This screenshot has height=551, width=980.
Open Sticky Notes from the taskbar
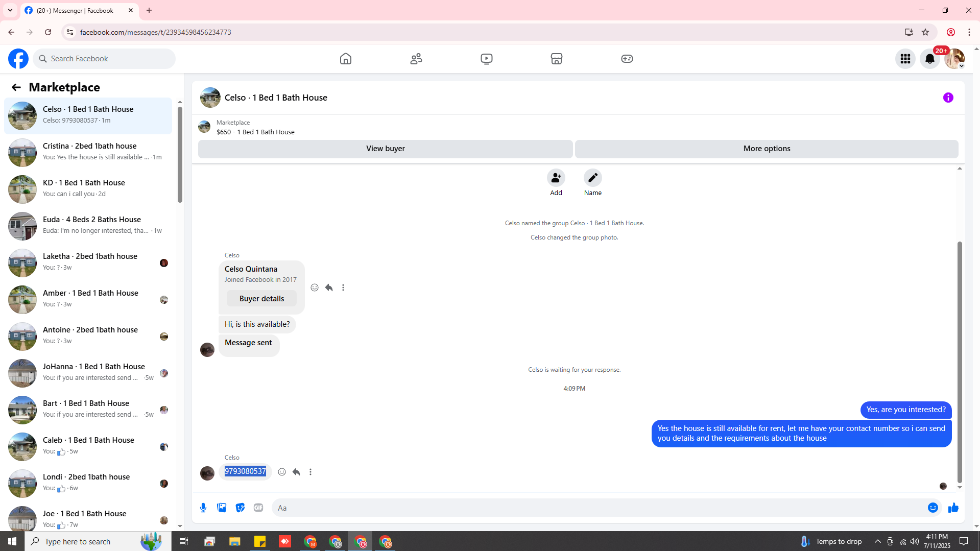click(260, 541)
